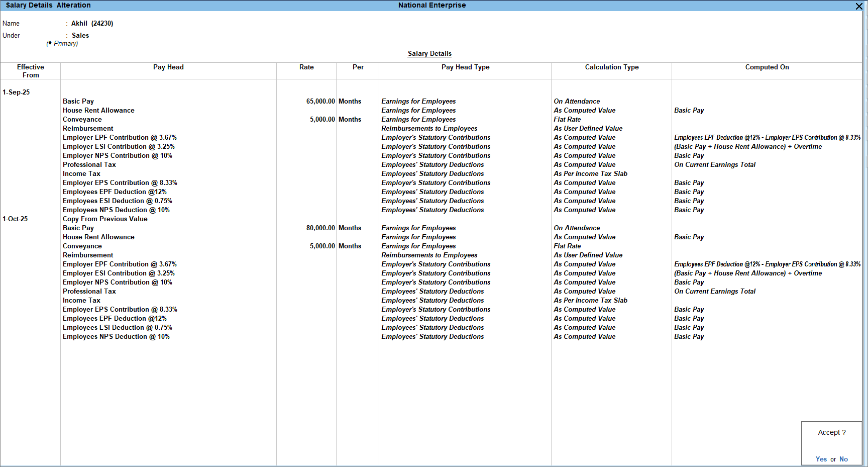Click the 80,000.00 Basic Pay rate
Viewport: 868px width, 467px height.
point(320,228)
